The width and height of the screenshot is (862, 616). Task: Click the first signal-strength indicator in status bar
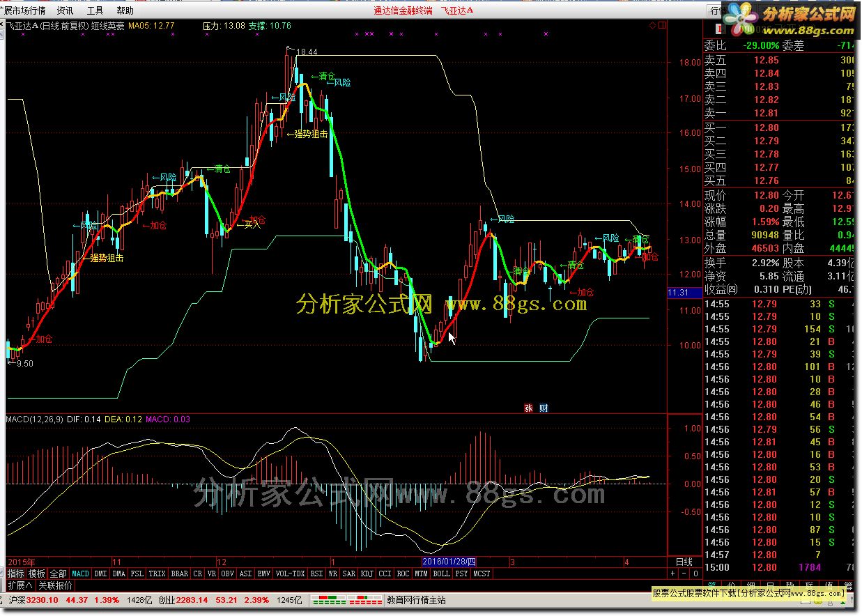point(330,600)
